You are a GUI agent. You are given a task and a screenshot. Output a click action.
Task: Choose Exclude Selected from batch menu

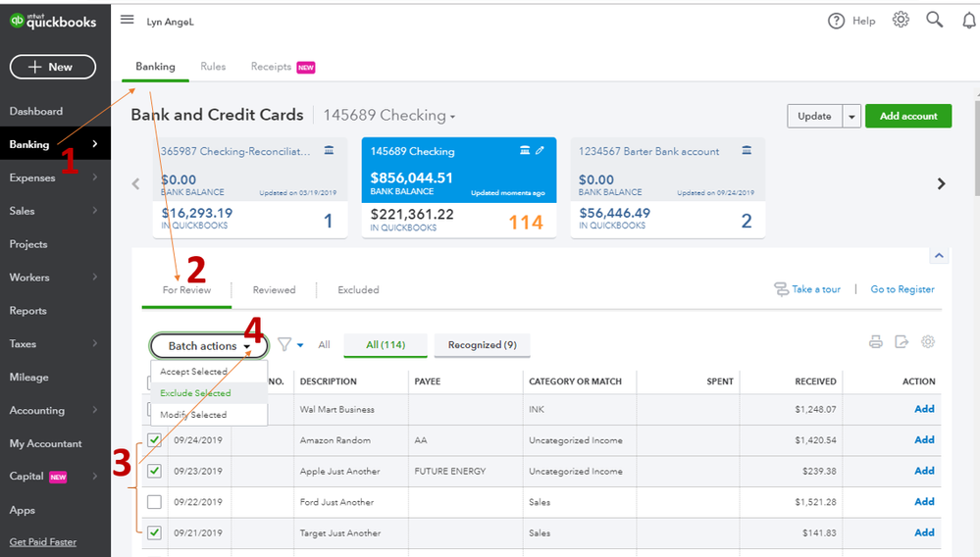pos(209,393)
